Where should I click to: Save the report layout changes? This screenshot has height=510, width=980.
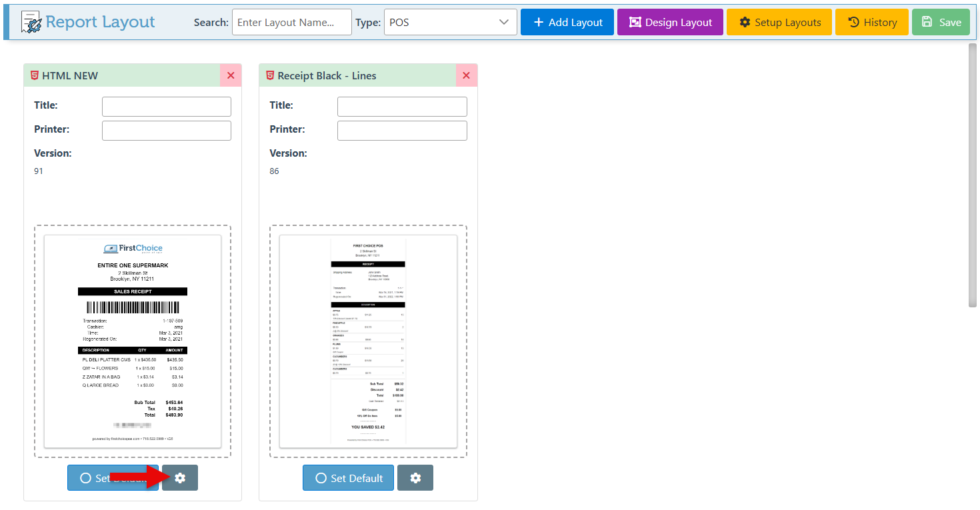pos(941,22)
